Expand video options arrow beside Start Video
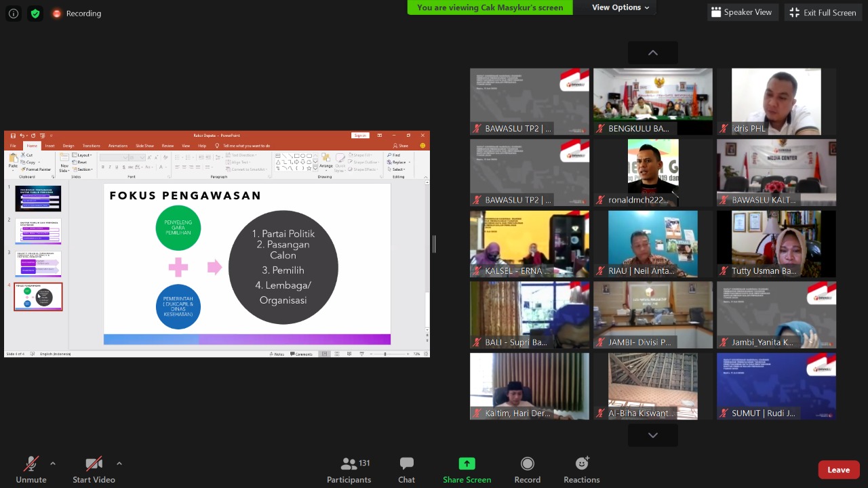868x488 pixels. point(119,464)
